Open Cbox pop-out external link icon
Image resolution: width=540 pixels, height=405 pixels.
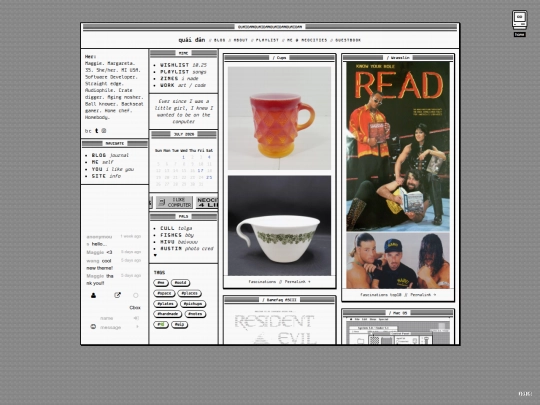point(117,295)
